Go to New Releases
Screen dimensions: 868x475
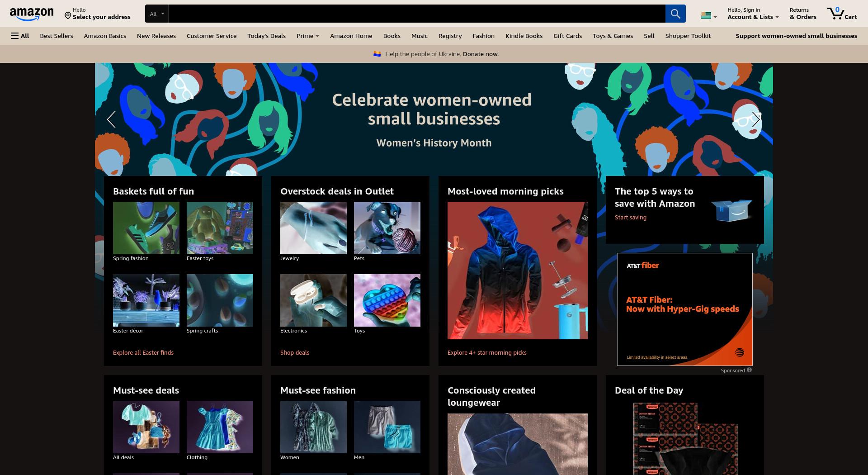click(156, 36)
